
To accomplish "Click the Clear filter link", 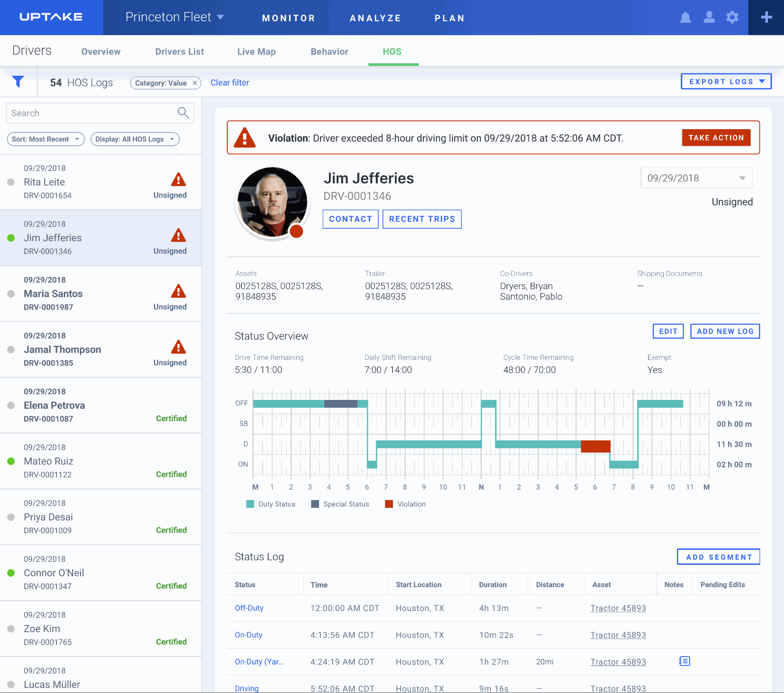I will pyautogui.click(x=229, y=82).
